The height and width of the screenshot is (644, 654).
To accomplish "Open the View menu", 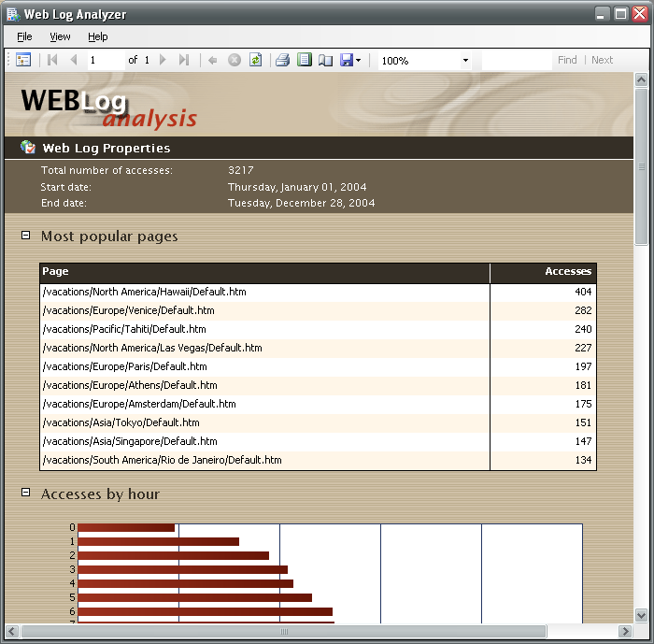I will (x=60, y=36).
